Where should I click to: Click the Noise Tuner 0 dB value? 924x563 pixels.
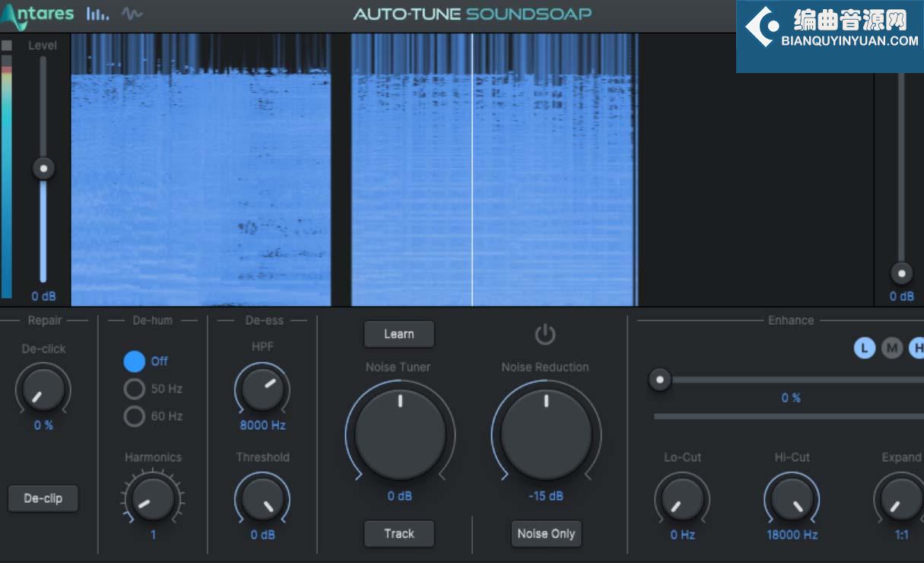click(x=399, y=496)
